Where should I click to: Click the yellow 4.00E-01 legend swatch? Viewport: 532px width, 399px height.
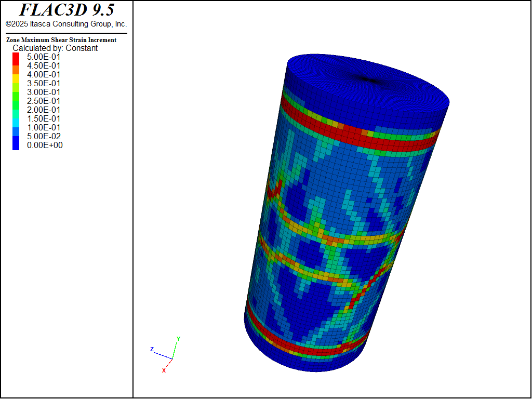pos(16,79)
